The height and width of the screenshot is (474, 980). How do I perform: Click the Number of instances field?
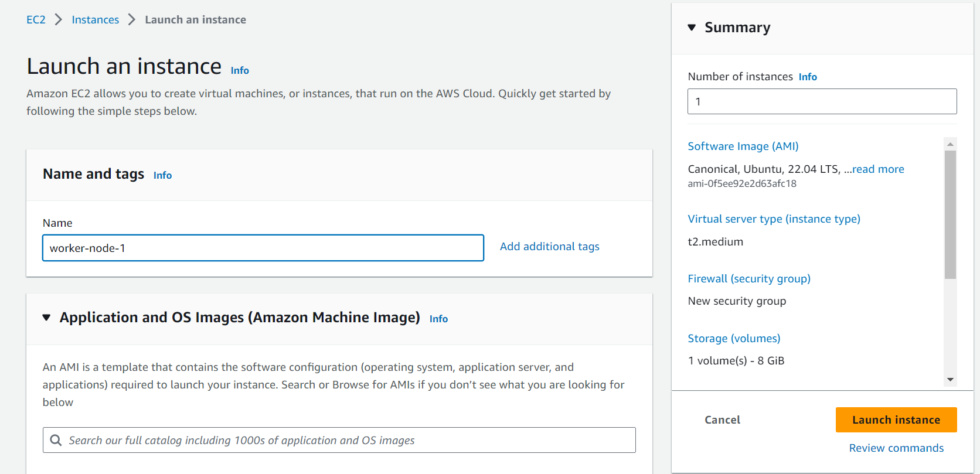pos(822,101)
